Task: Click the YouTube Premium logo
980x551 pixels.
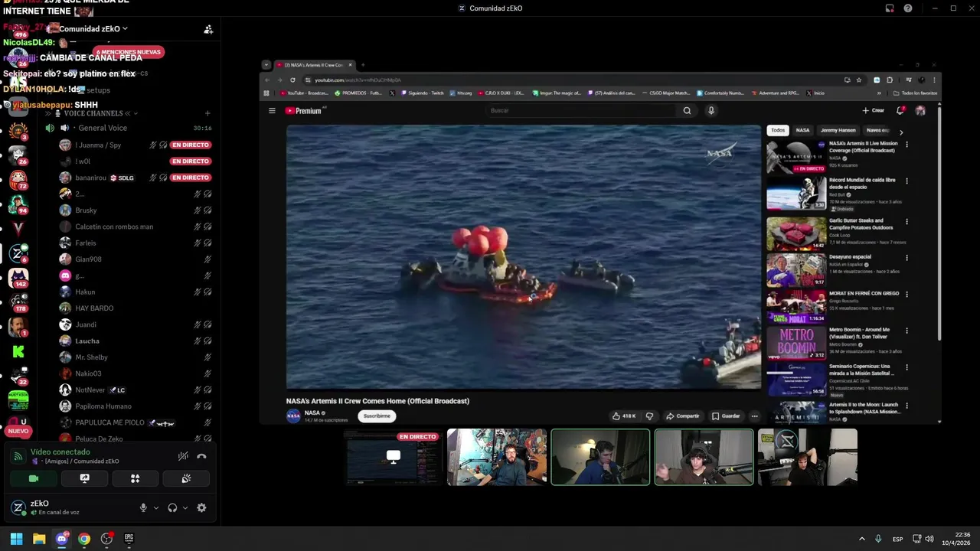Action: 303,111
